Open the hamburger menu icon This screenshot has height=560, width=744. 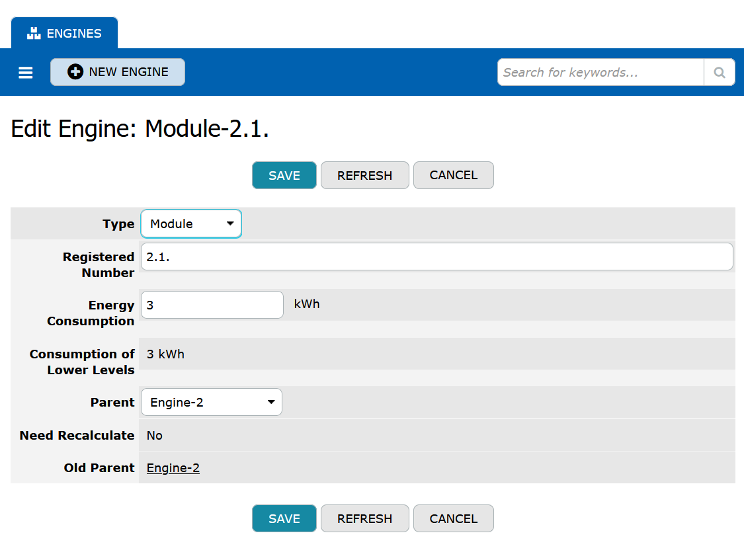pyautogui.click(x=26, y=73)
